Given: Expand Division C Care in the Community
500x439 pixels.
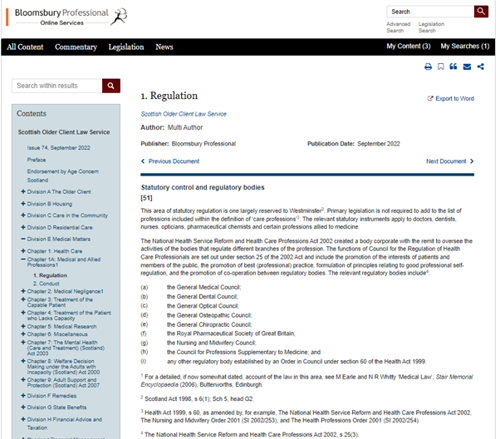Looking at the screenshot, I should [23, 215].
